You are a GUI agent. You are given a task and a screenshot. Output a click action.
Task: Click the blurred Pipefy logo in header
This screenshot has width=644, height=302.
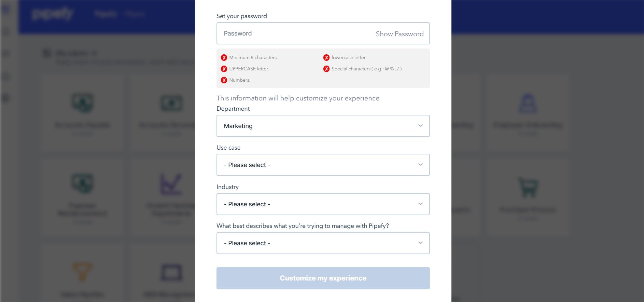(x=52, y=14)
